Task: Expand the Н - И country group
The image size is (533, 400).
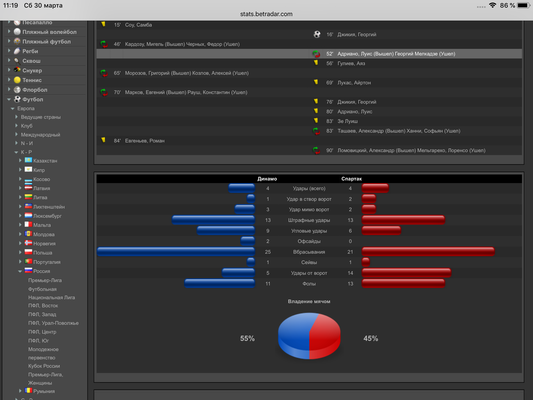Action: (16, 143)
